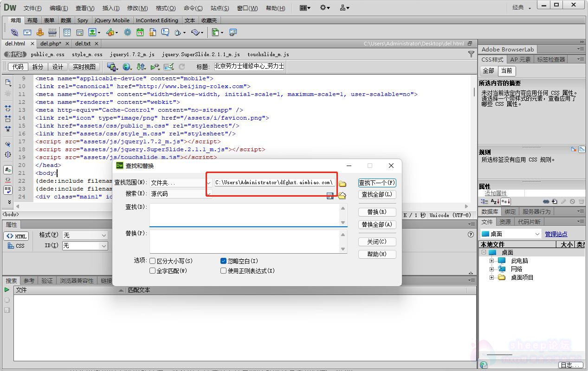588x371 pixels.
Task: Collapse Full Tag in code toolbar
Action: [8, 108]
